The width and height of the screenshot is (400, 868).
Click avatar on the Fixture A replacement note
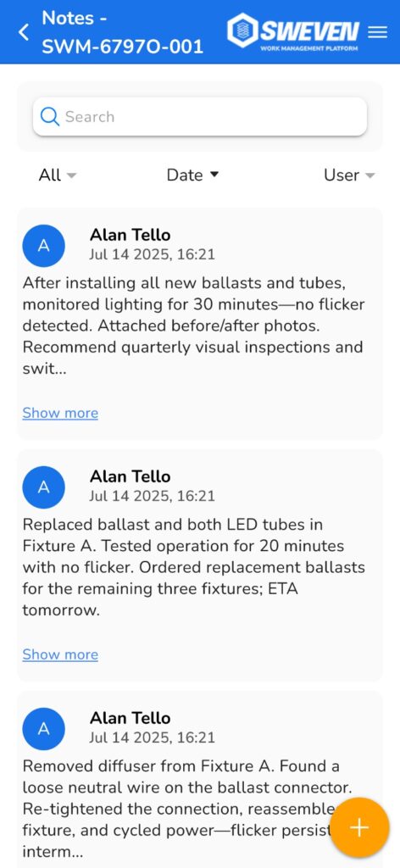[x=44, y=487]
